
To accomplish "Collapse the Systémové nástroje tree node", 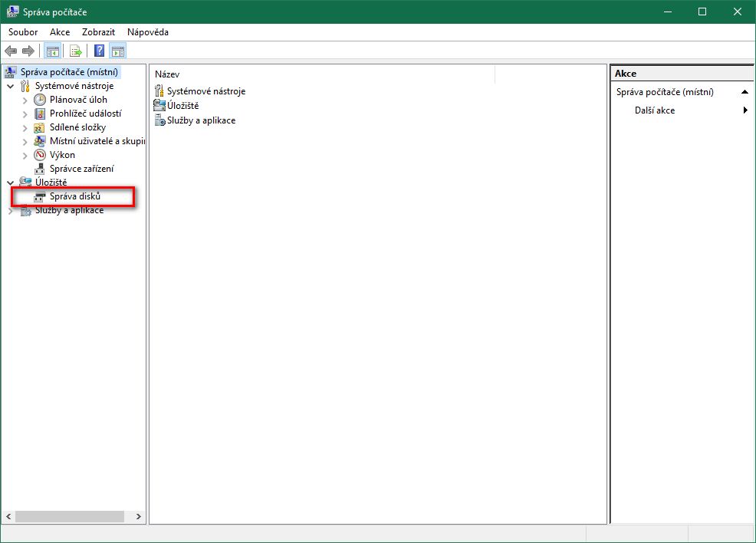I will click(x=11, y=86).
